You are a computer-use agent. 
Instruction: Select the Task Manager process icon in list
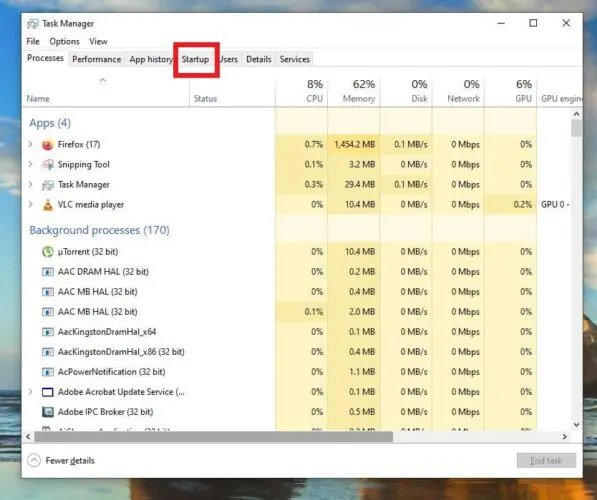[48, 185]
